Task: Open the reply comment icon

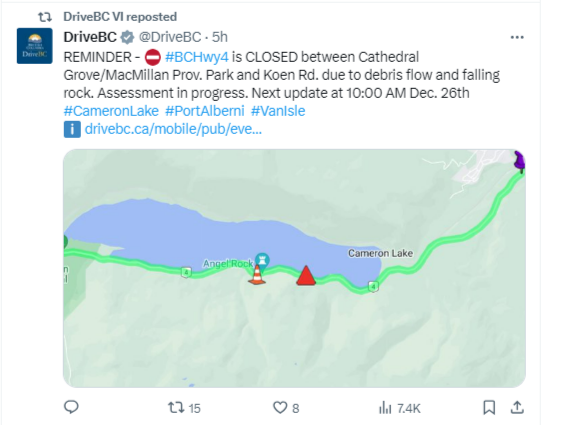Action: (71, 407)
